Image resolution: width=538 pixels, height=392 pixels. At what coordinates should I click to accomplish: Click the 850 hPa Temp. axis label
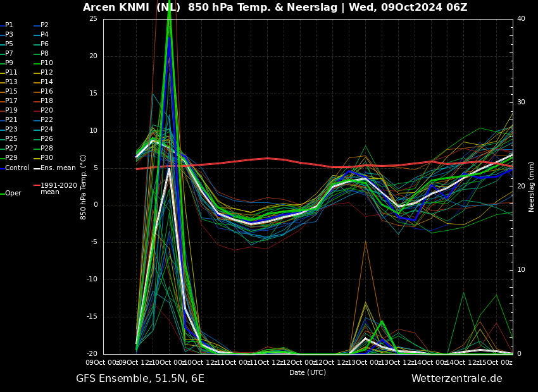[84, 187]
